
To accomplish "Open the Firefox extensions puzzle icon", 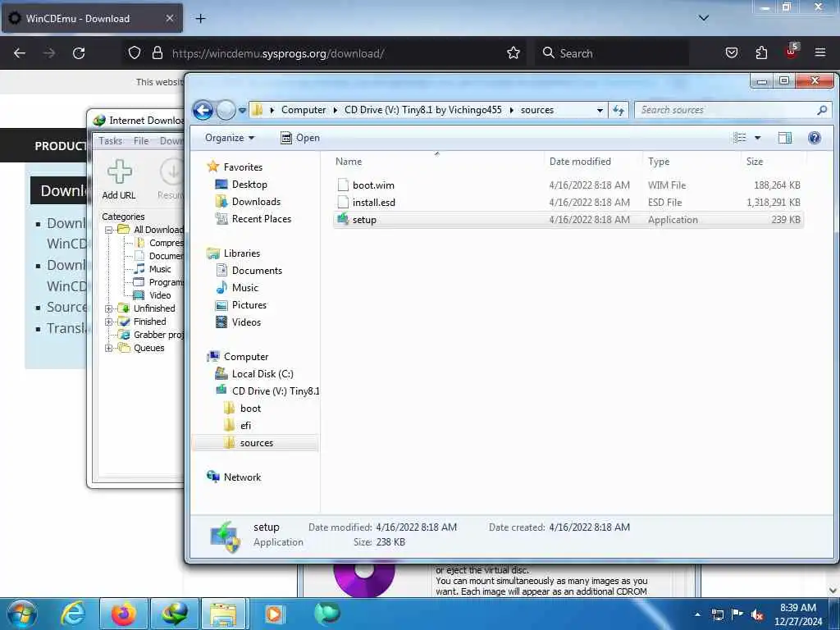I will click(x=761, y=52).
